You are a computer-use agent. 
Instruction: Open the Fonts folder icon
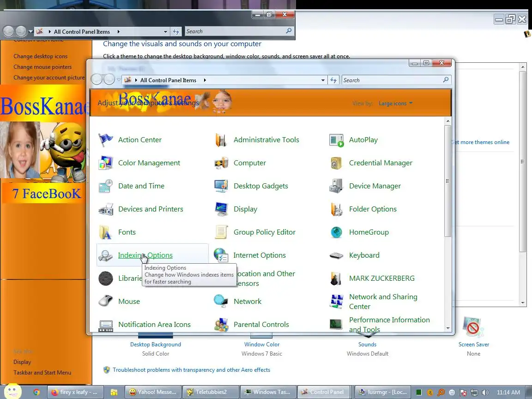click(x=105, y=232)
